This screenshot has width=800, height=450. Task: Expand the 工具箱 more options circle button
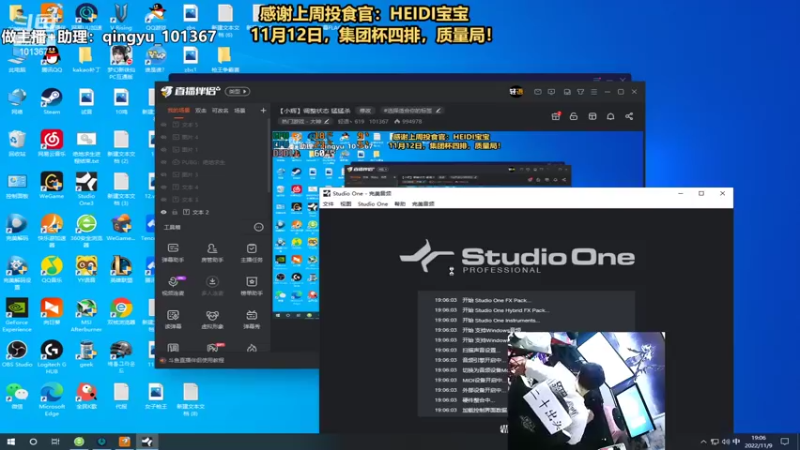259,227
